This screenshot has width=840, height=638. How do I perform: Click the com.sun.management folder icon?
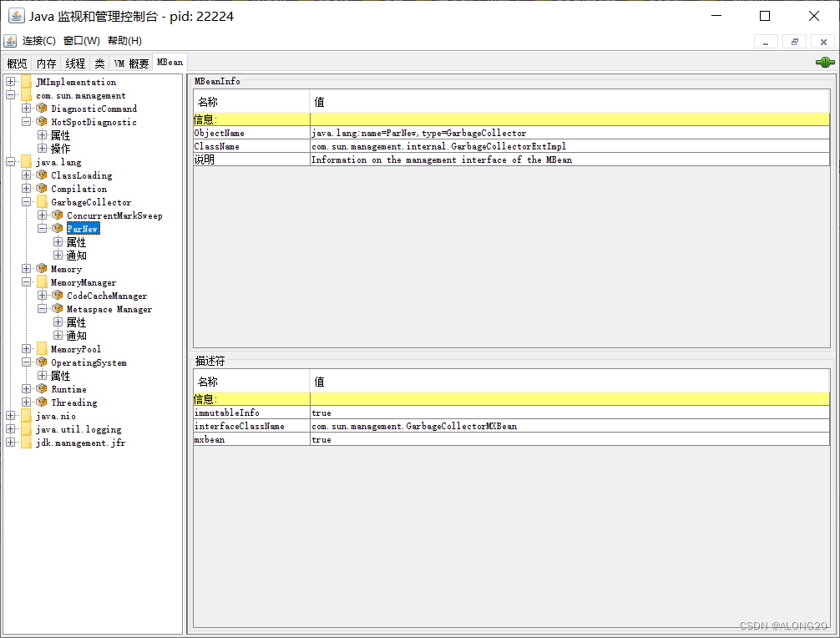[26, 95]
